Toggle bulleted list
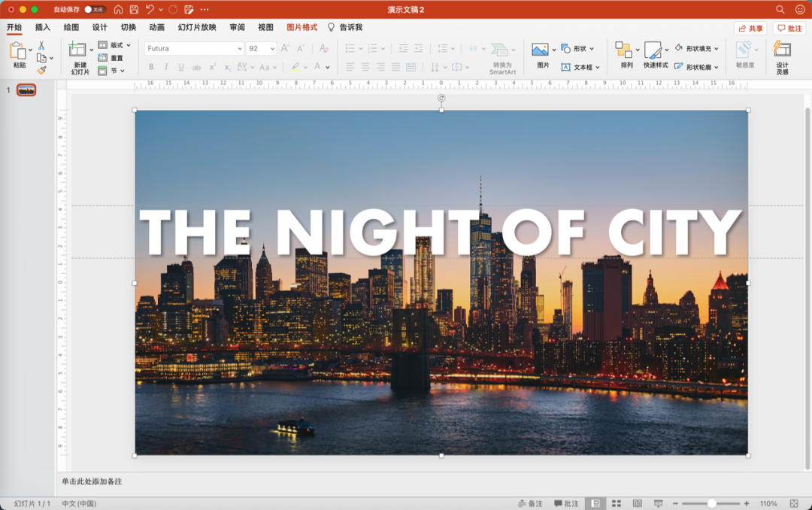 (350, 48)
